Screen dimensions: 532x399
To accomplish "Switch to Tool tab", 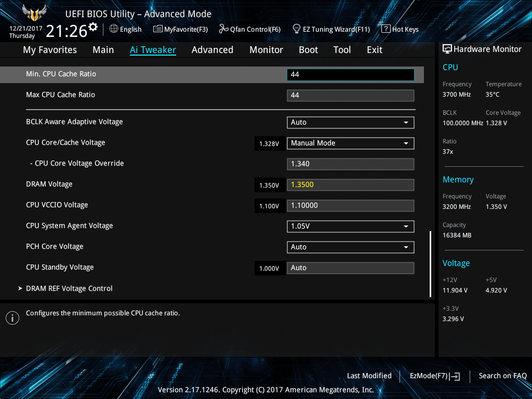I will 342,50.
